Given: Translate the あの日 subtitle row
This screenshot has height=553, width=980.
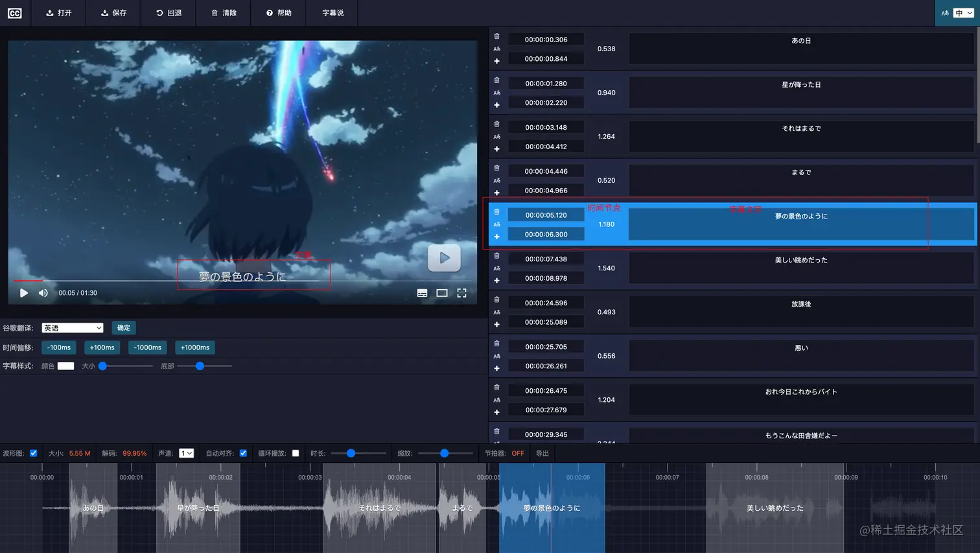Looking at the screenshot, I should pos(496,49).
